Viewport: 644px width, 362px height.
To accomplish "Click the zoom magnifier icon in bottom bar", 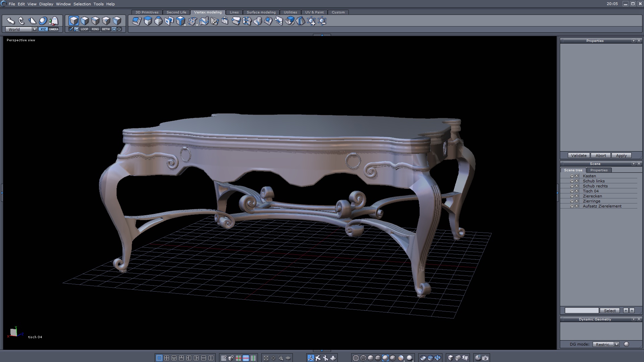I will pyautogui.click(x=281, y=358).
